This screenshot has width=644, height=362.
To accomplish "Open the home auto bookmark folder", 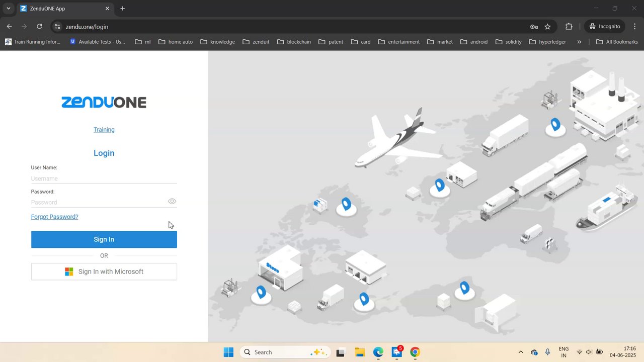I will pyautogui.click(x=176, y=42).
